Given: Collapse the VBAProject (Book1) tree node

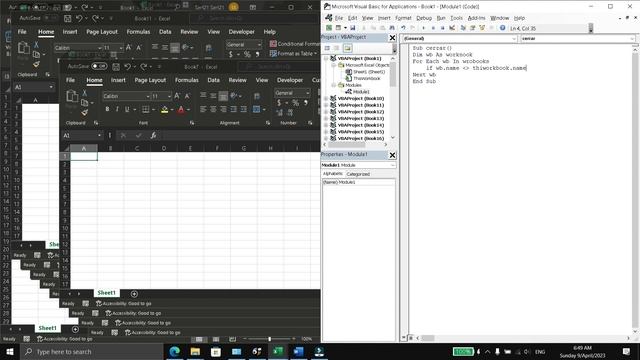Looking at the screenshot, I should pyautogui.click(x=326, y=58).
